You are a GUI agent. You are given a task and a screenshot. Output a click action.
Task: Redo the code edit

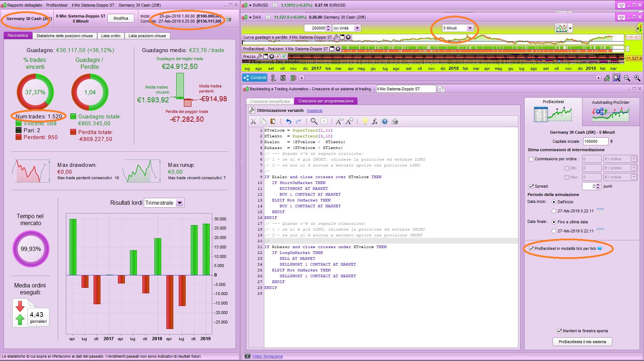click(299, 122)
